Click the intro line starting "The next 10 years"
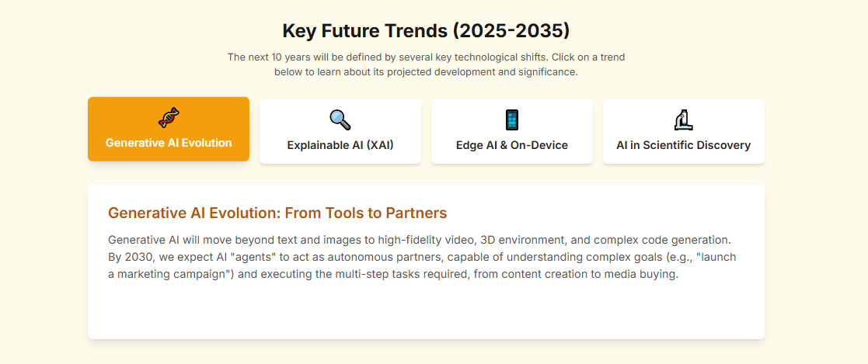This screenshot has width=868, height=364. pos(427,57)
